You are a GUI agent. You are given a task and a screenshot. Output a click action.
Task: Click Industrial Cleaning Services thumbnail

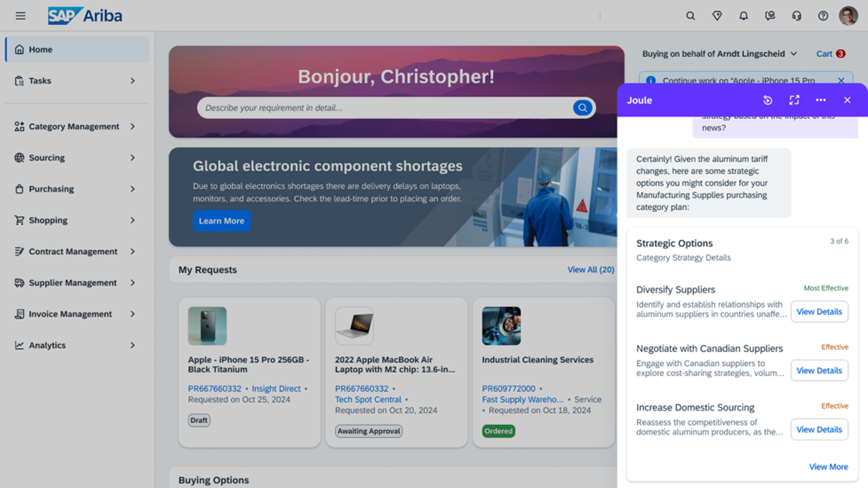[501, 326]
